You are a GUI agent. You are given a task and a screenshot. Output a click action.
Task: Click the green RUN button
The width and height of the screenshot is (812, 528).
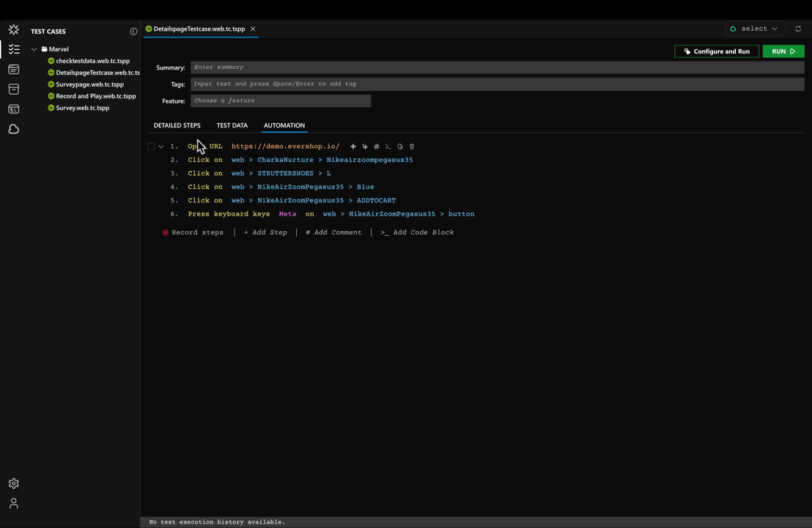coord(783,51)
